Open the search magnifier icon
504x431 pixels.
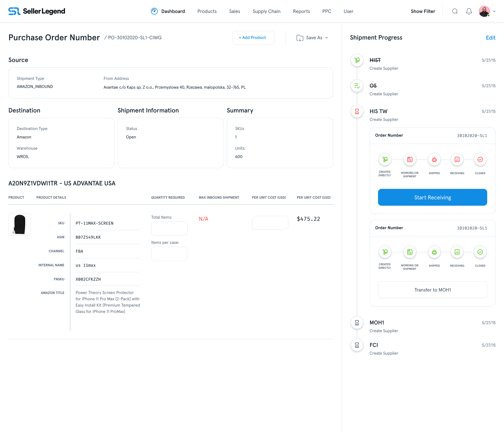coord(455,11)
